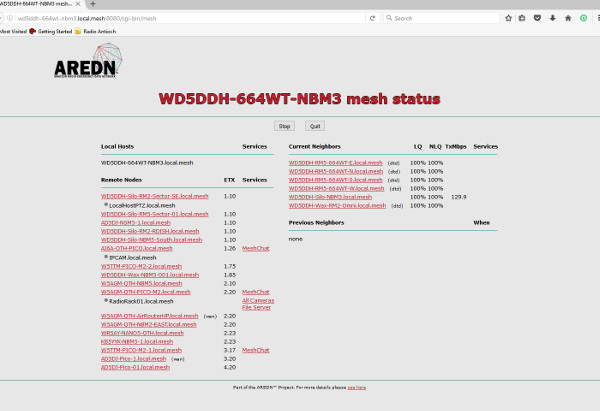Open WD5DDH-Silo-NBM5-South.local.mesh node
The width and height of the screenshot is (600, 411).
coord(152,240)
